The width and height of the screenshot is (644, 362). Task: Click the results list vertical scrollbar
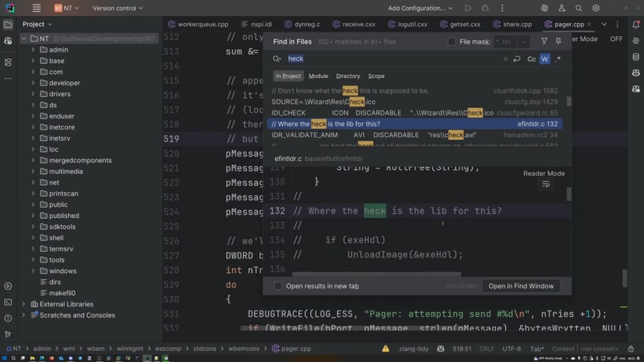(x=569, y=101)
